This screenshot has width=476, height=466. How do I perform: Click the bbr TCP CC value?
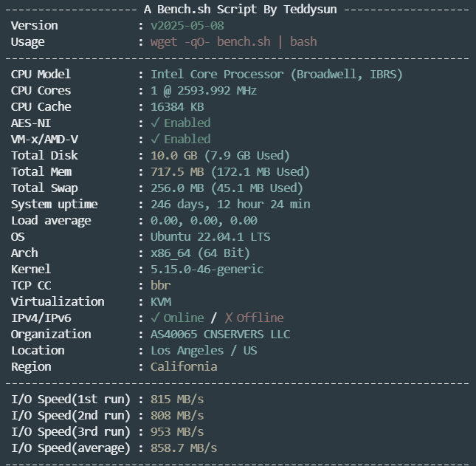pos(161,285)
